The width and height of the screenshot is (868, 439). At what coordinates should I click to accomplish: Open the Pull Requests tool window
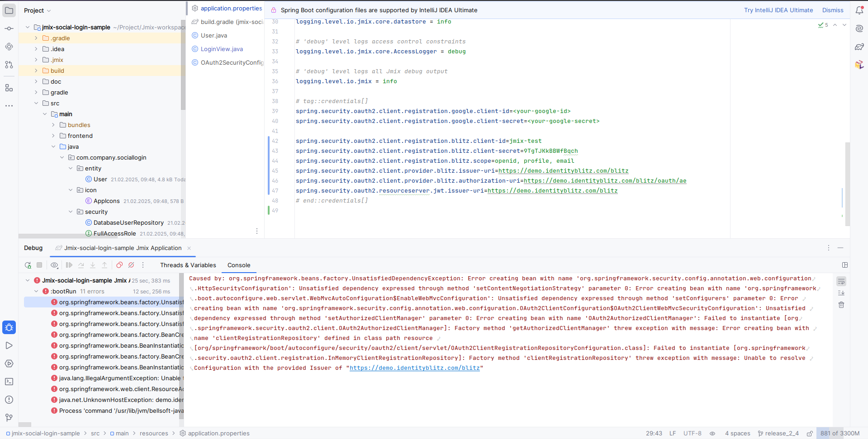coord(9,65)
